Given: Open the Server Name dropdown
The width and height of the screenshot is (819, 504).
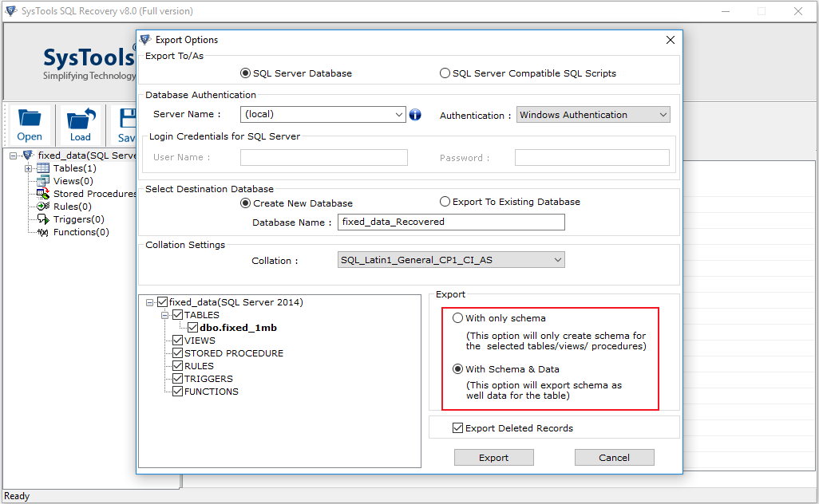Looking at the screenshot, I should [399, 115].
